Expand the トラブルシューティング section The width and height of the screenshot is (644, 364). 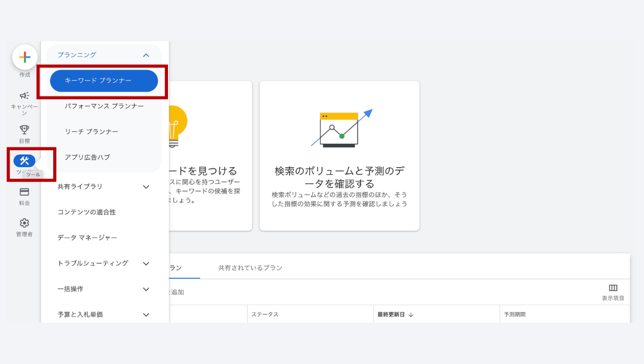tap(146, 263)
